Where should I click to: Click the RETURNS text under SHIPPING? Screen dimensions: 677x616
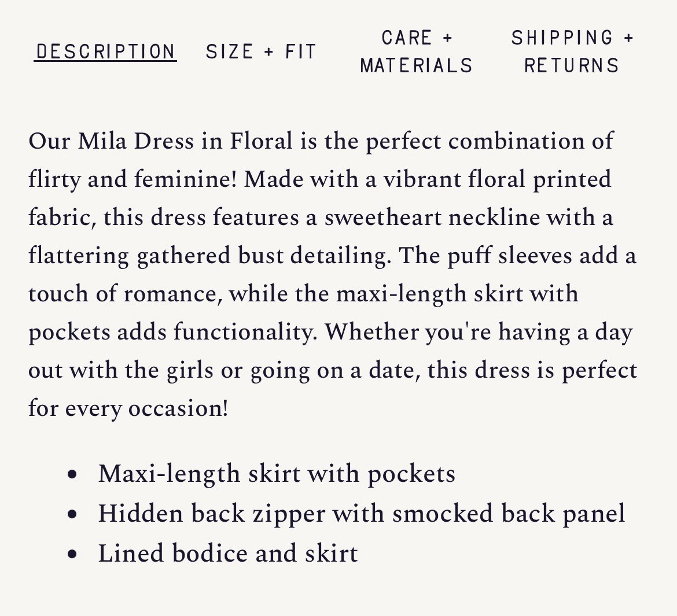coord(571,65)
